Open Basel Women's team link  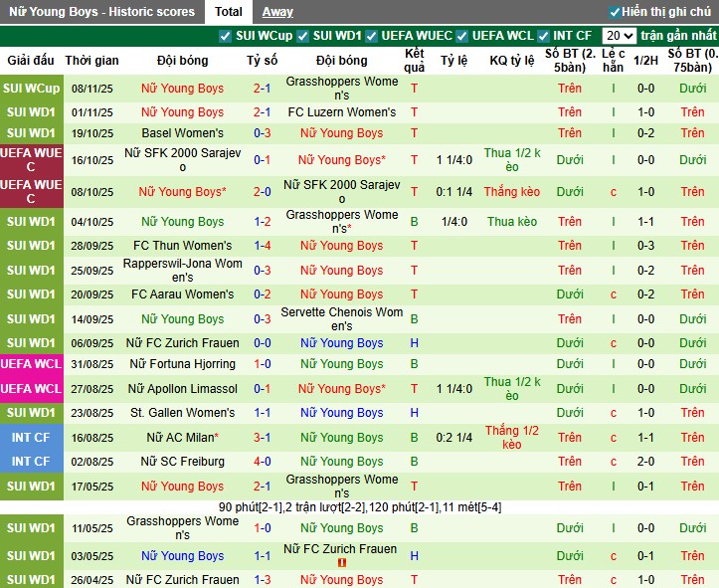point(183,133)
